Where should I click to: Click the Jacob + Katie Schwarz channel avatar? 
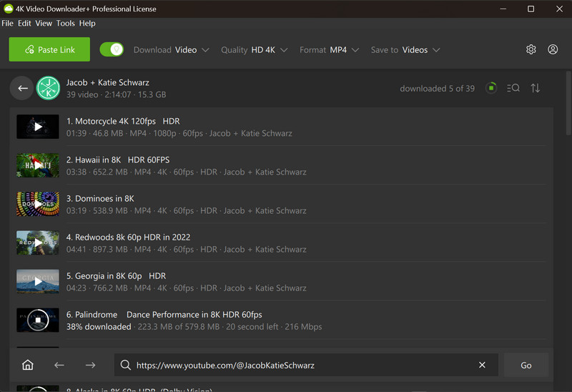click(48, 88)
